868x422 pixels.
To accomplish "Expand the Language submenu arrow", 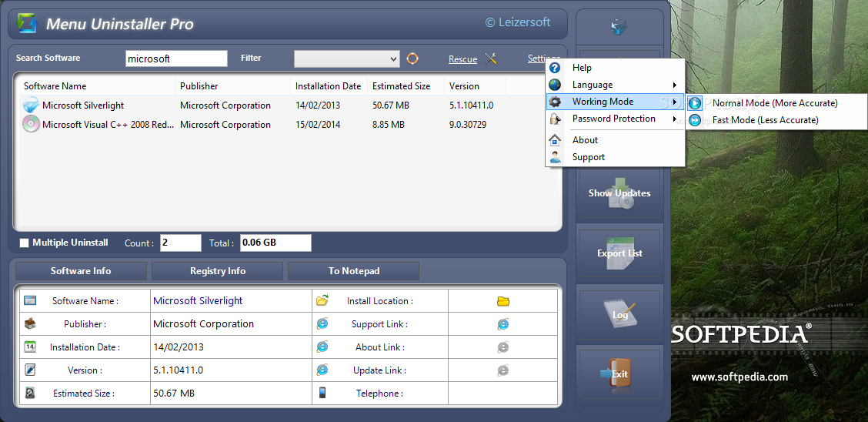I will coord(674,85).
